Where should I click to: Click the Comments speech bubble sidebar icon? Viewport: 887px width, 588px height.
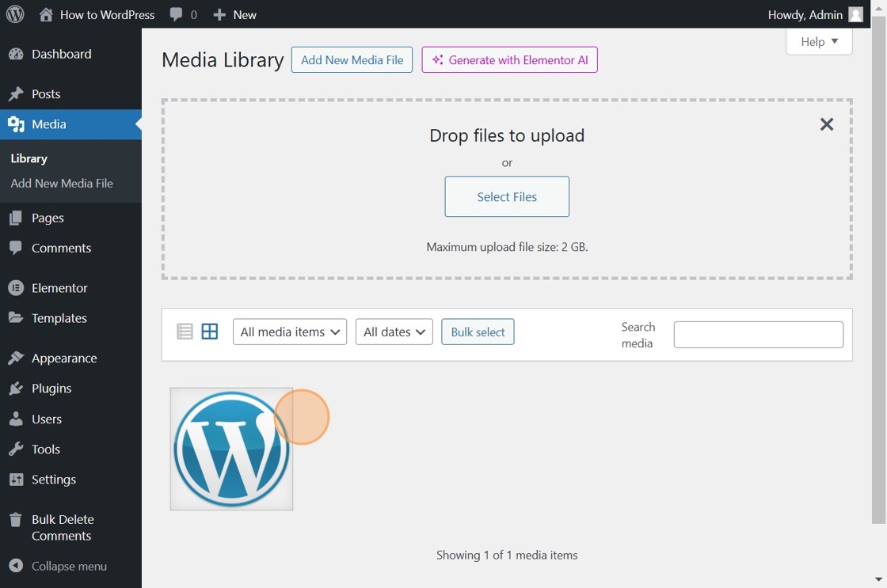[x=16, y=248]
